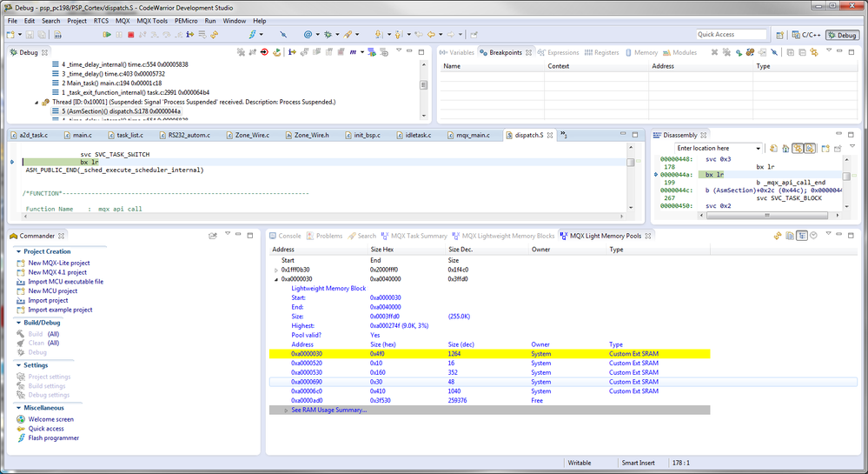
Task: Click the red Terminate button in toolbar
Action: coord(130,35)
